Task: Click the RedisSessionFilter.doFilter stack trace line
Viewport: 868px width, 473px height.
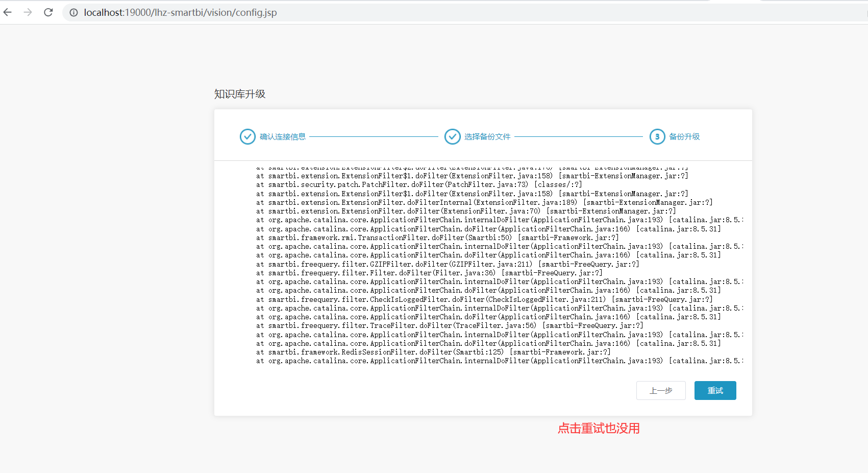Action: pos(433,352)
